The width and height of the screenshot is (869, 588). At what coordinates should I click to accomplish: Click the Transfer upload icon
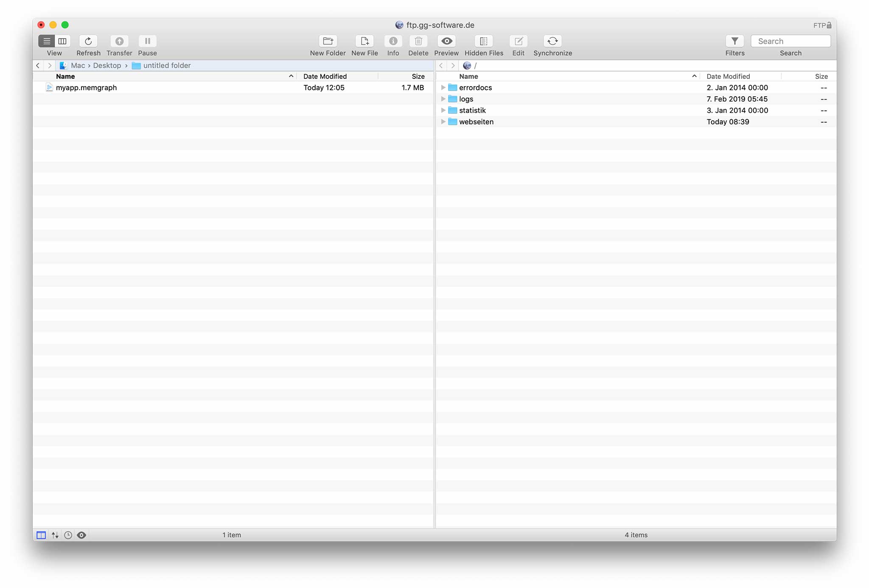(119, 41)
